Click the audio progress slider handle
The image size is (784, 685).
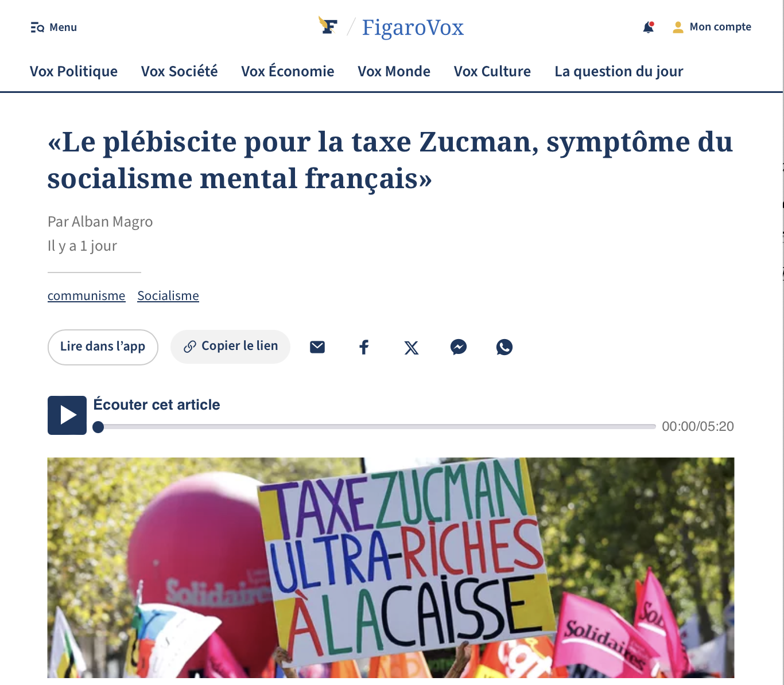click(x=98, y=427)
